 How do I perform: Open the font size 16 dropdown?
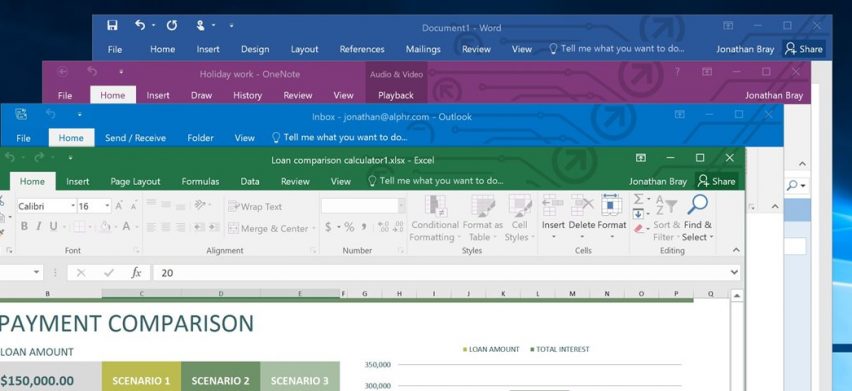coord(107,206)
